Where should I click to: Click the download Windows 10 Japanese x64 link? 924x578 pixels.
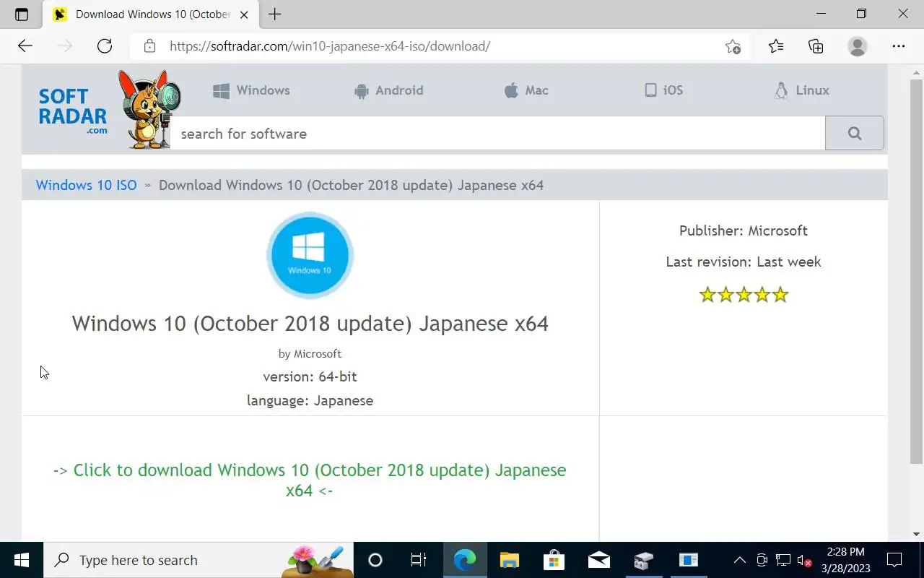pos(310,480)
